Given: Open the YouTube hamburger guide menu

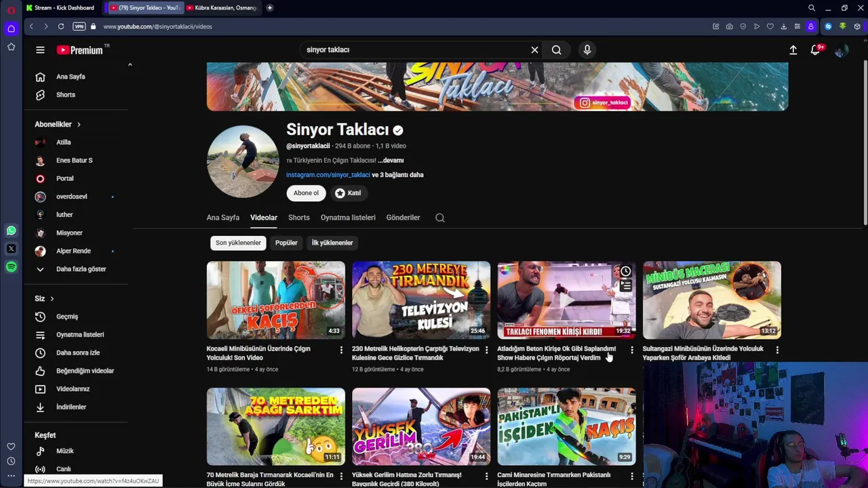Looking at the screenshot, I should (40, 49).
